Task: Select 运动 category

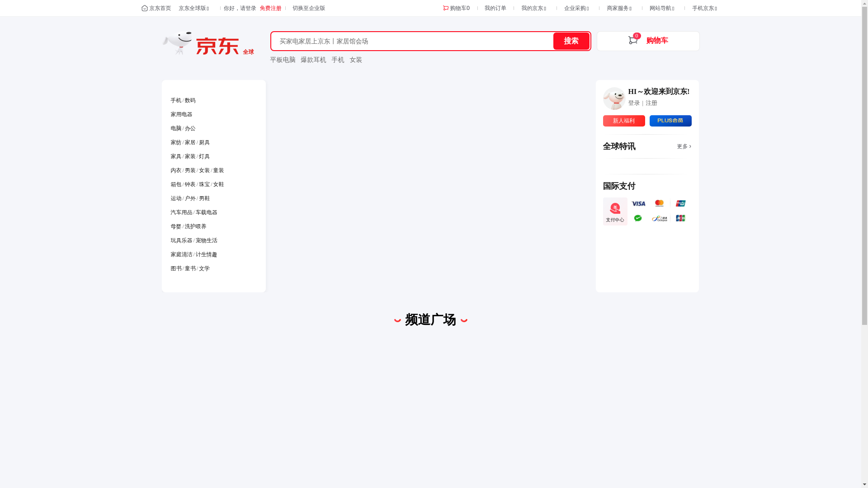Action: tap(176, 198)
